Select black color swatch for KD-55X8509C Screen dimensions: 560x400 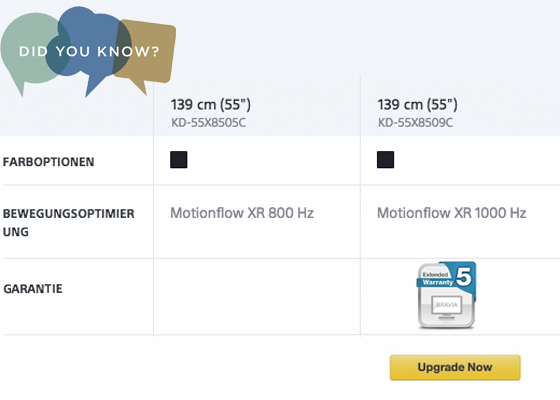point(385,160)
